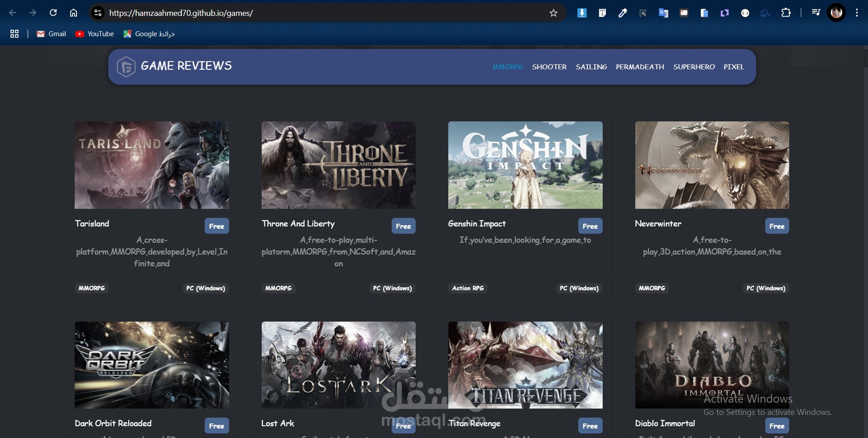Switch to the SHOOTER category
This screenshot has width=868, height=438.
pos(549,67)
